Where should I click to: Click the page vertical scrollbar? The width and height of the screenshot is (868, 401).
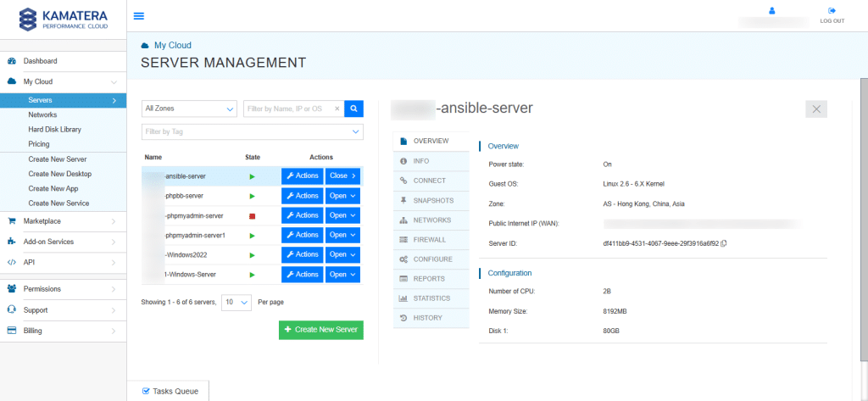point(864,219)
